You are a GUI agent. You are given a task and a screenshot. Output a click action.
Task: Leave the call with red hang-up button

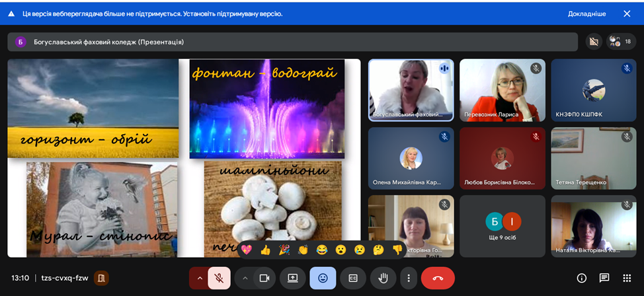click(x=437, y=278)
